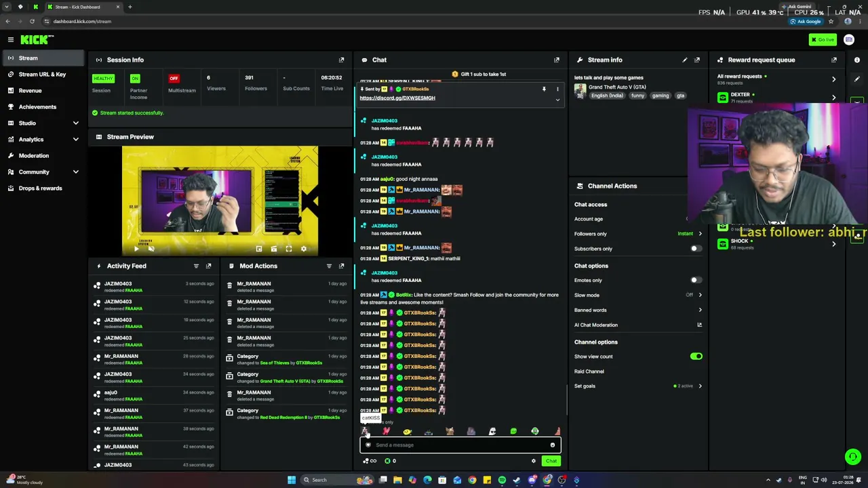Viewport: 868px width, 488px height.
Task: Unpin the pinned chat message
Action: pos(543,89)
